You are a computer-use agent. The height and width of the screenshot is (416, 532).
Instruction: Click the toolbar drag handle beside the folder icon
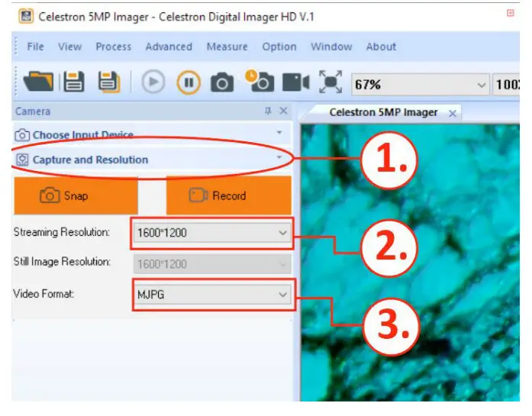pyautogui.click(x=15, y=82)
